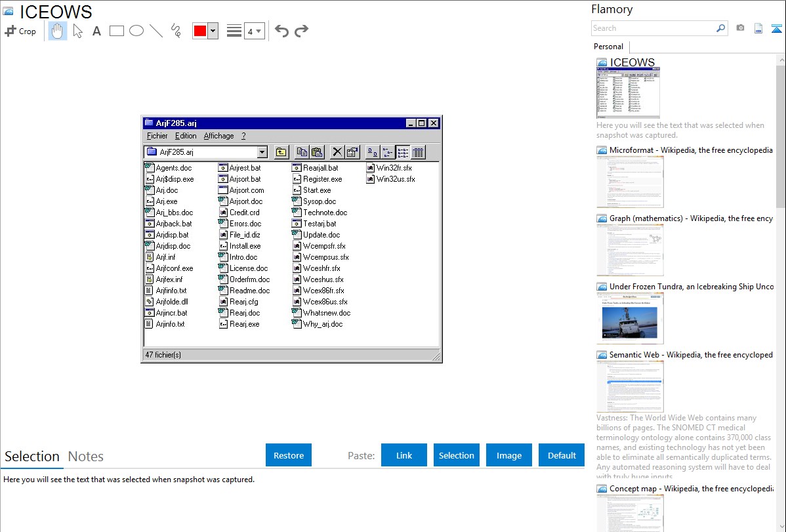Click the search magnifier icon
The image size is (786, 532).
(x=721, y=28)
